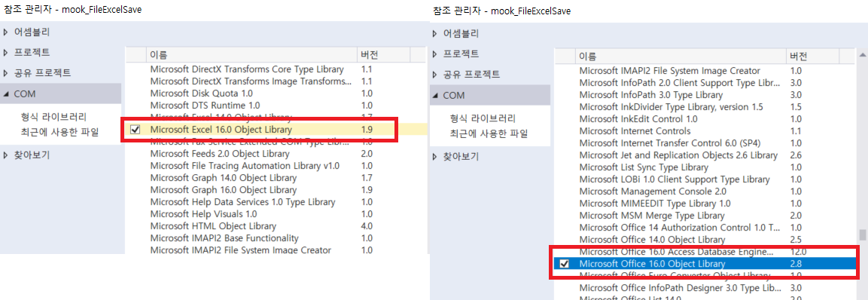Select Microsoft Graph 16.0 Object Library
868x300 pixels.
[x=223, y=190]
